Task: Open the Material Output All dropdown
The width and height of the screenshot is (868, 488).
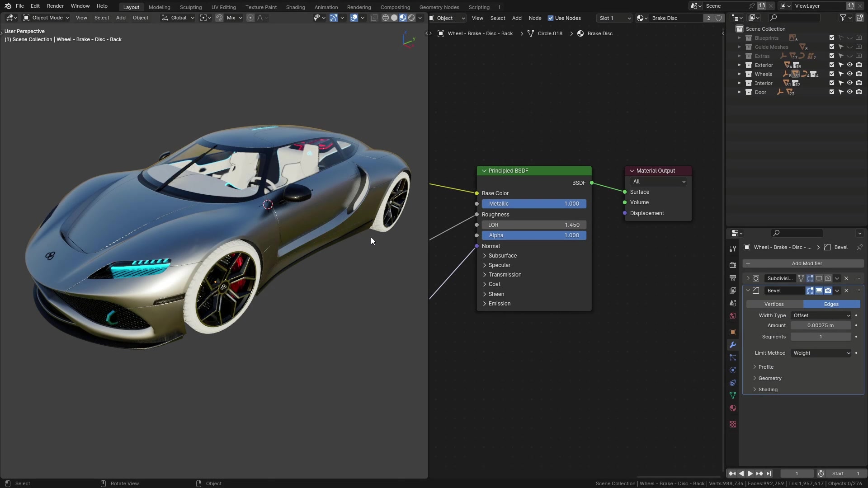Action: [659, 182]
